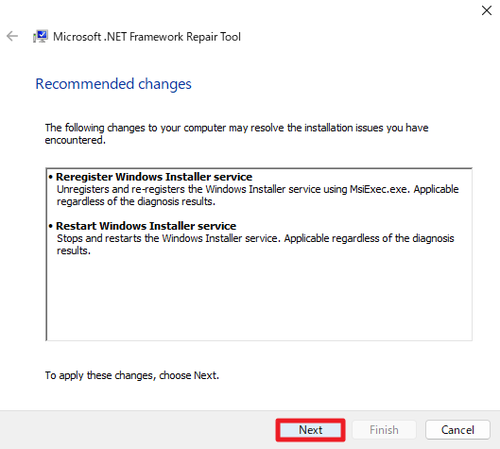Click the .NET Framework Repair Tool app icon
The width and height of the screenshot is (500, 449).
coord(40,36)
